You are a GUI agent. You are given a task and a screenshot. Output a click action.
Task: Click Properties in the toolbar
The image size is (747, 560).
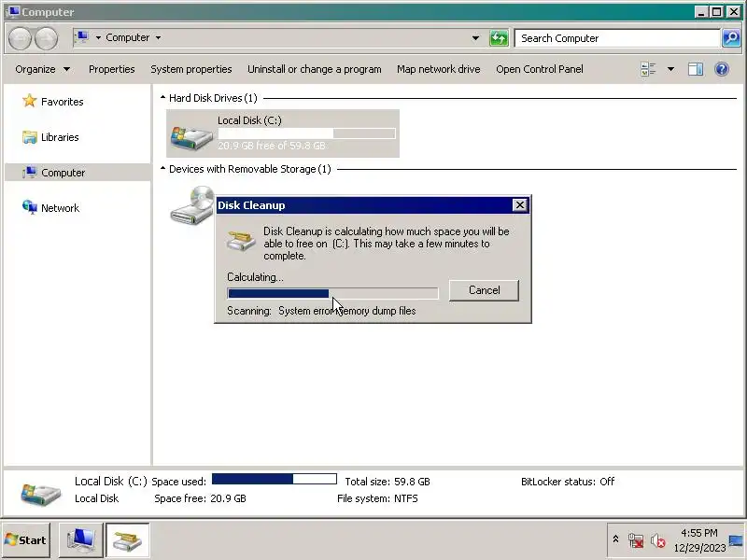[x=111, y=69]
